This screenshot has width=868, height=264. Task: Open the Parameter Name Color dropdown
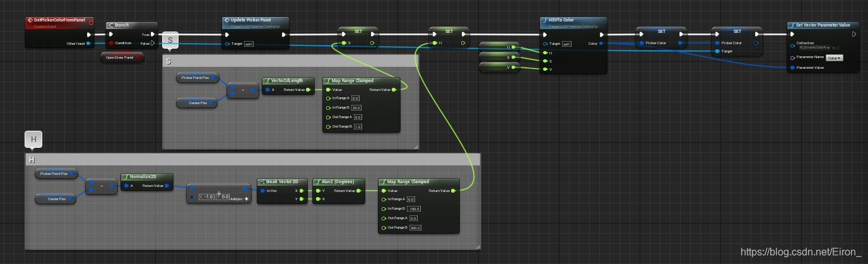click(x=835, y=57)
